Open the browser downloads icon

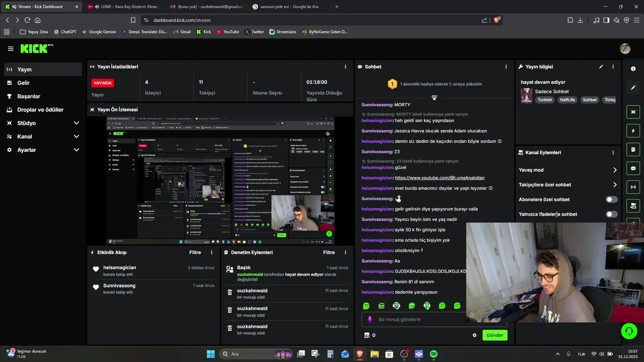tap(580, 20)
